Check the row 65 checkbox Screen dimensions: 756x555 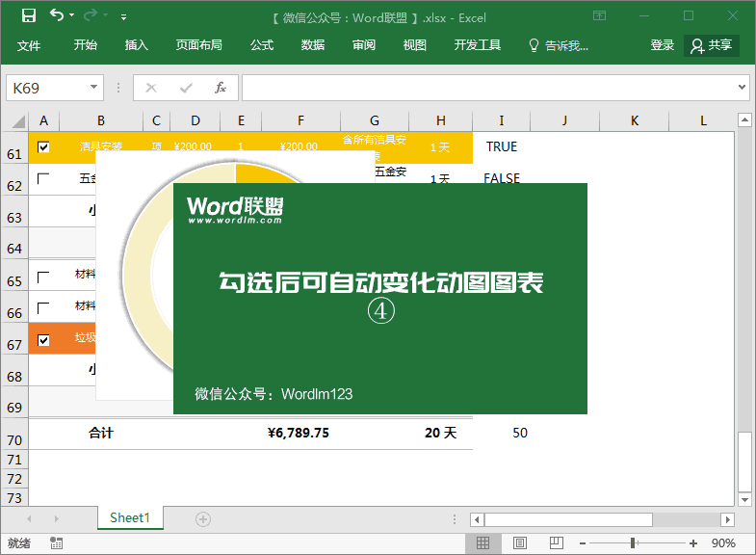[43, 277]
